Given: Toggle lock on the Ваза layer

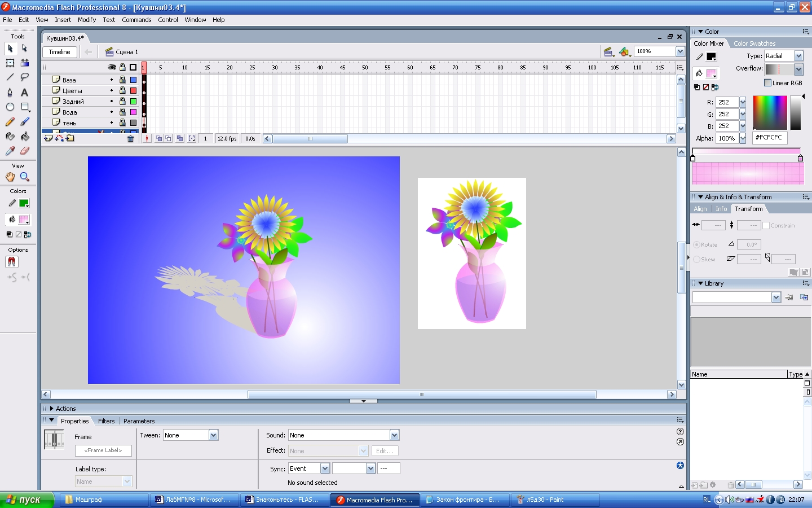Looking at the screenshot, I should [x=122, y=80].
